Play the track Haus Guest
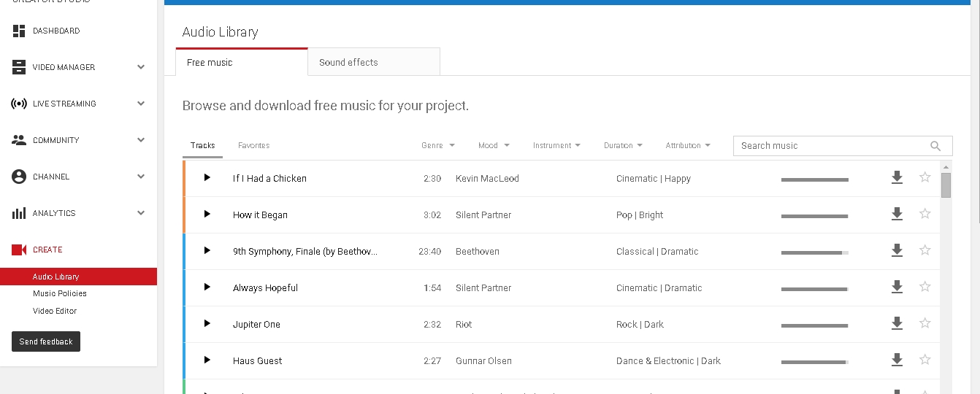Image resolution: width=980 pixels, height=394 pixels. pyautogui.click(x=207, y=360)
